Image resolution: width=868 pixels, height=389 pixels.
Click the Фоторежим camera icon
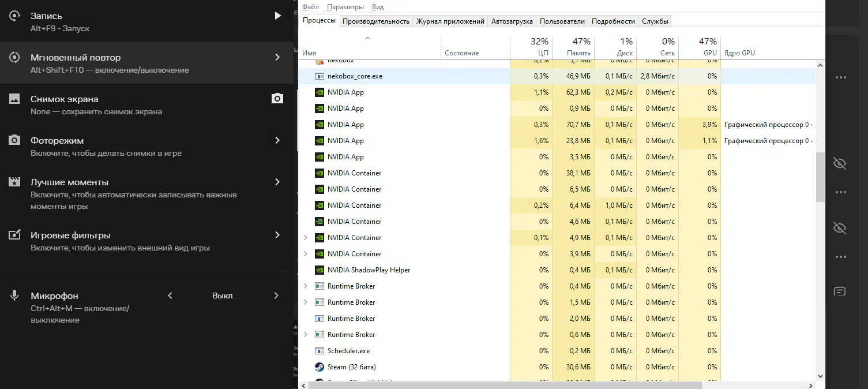pyautogui.click(x=14, y=140)
